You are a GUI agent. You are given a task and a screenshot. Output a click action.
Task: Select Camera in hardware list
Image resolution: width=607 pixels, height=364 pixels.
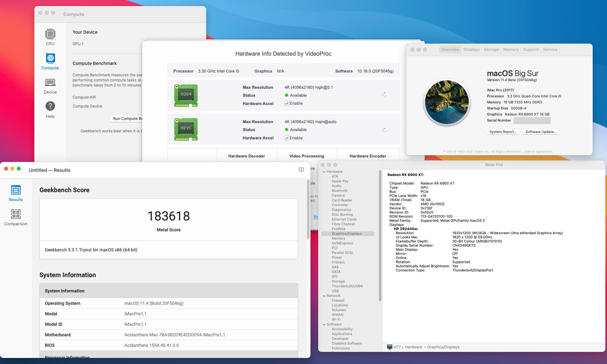tap(338, 196)
